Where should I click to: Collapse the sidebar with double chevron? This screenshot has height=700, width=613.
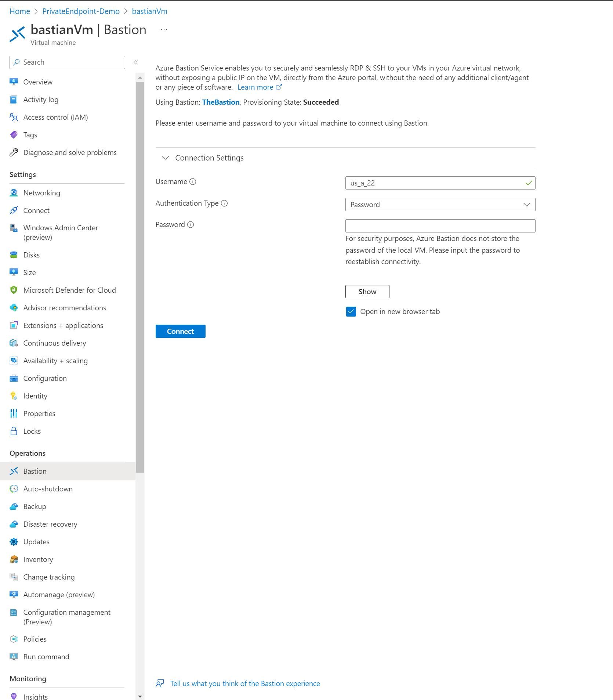tap(136, 62)
